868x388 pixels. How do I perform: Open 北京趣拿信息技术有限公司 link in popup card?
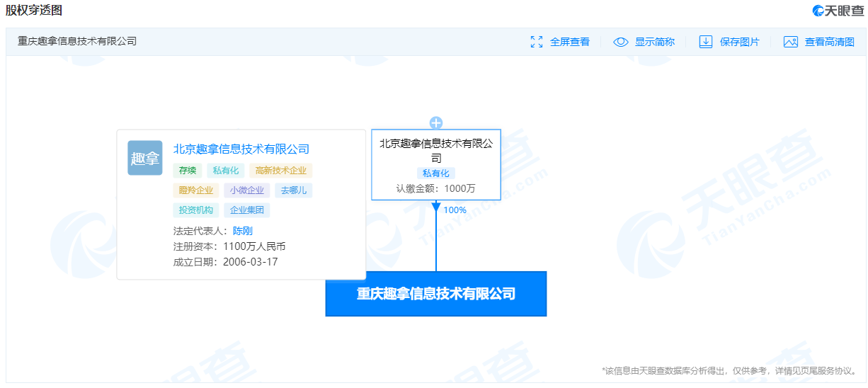[x=241, y=149]
